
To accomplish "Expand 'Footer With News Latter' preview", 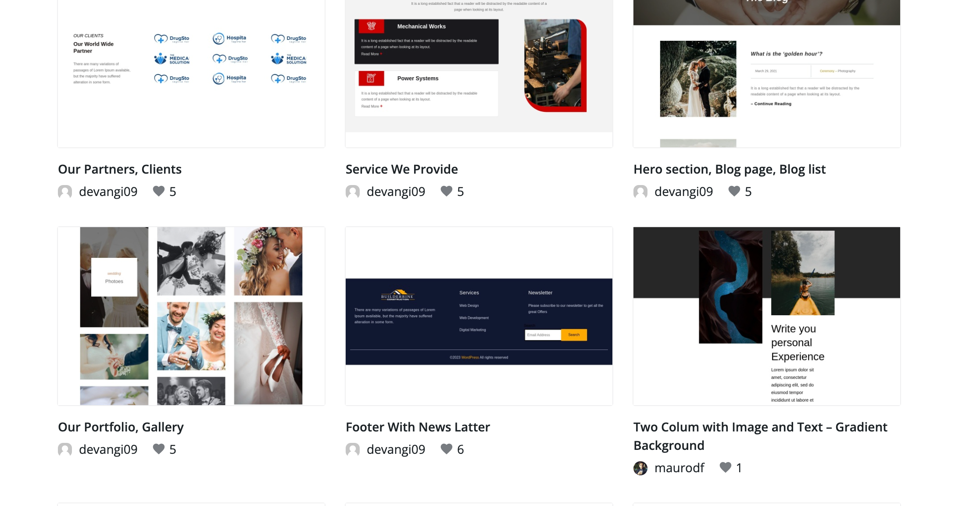I will 479,316.
